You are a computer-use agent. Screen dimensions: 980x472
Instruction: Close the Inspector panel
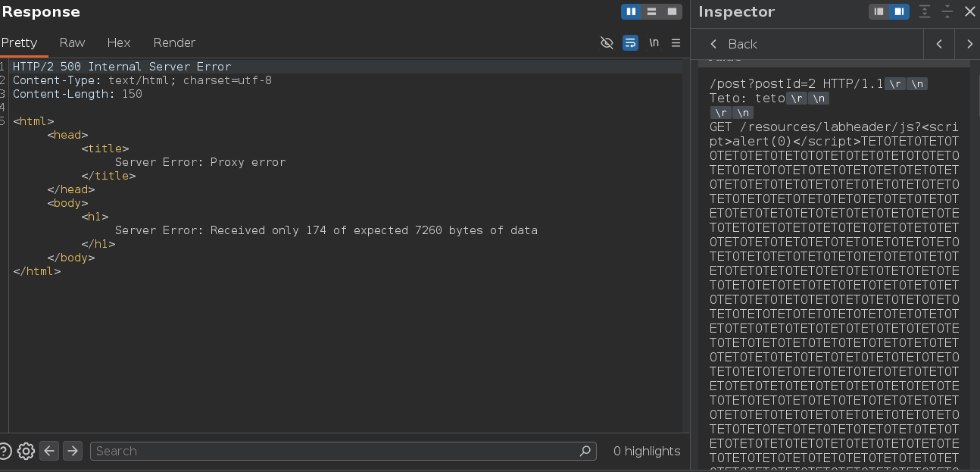pos(969,11)
